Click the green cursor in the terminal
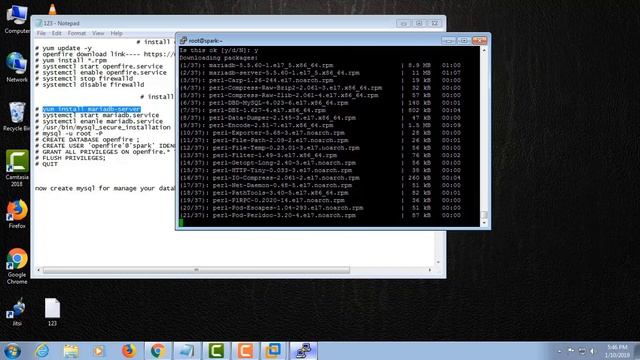The image size is (640, 360). 181,222
